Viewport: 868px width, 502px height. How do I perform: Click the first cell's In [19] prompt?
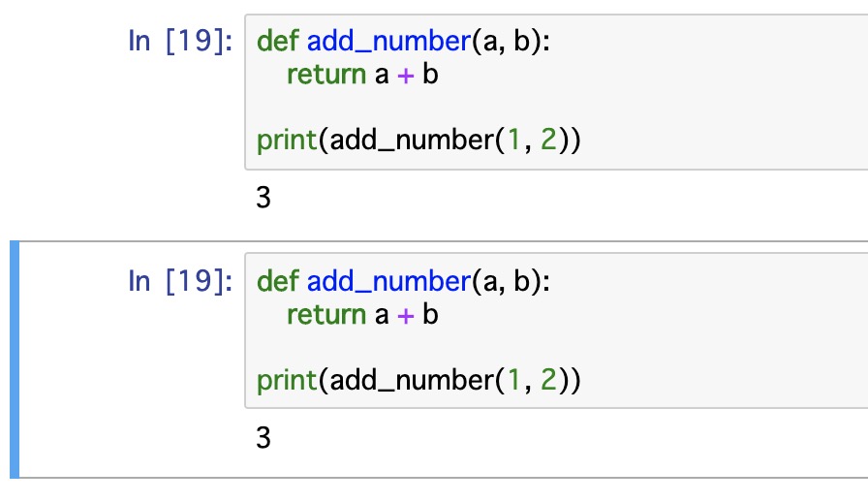[180, 41]
